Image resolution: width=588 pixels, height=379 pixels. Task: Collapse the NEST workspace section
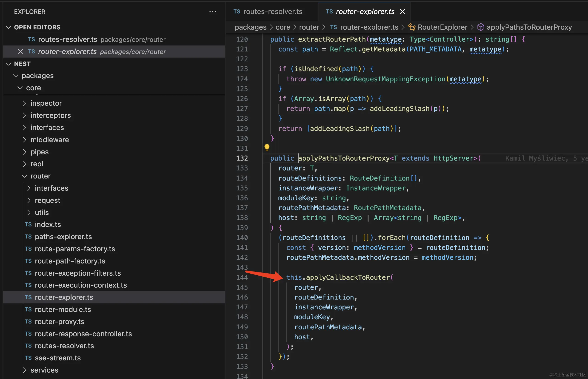(x=9, y=64)
